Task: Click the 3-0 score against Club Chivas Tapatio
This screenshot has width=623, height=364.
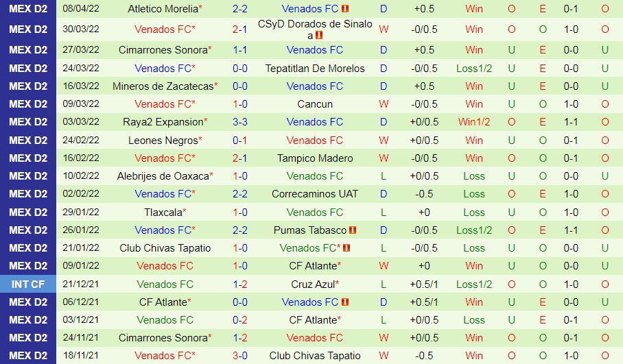Action: (x=240, y=356)
